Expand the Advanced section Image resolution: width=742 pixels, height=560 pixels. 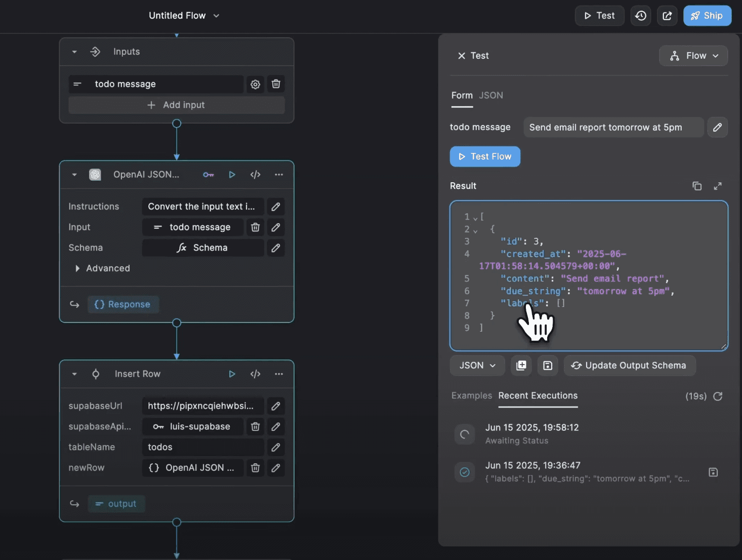(x=103, y=268)
